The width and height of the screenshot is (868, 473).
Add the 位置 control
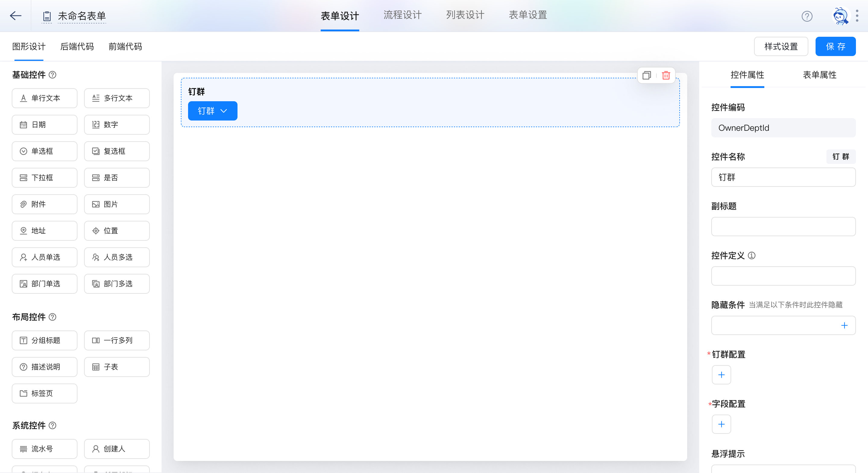click(117, 231)
